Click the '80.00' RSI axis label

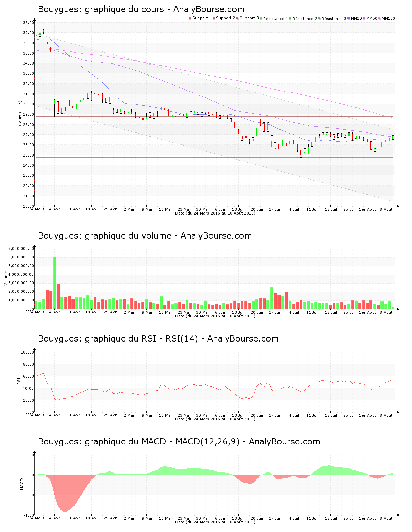pos(28,364)
